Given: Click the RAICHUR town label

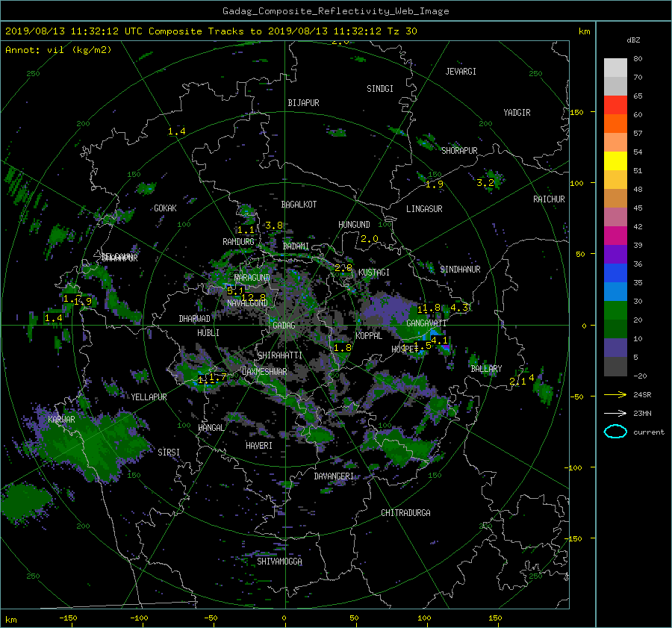Looking at the screenshot, I should coord(549,199).
